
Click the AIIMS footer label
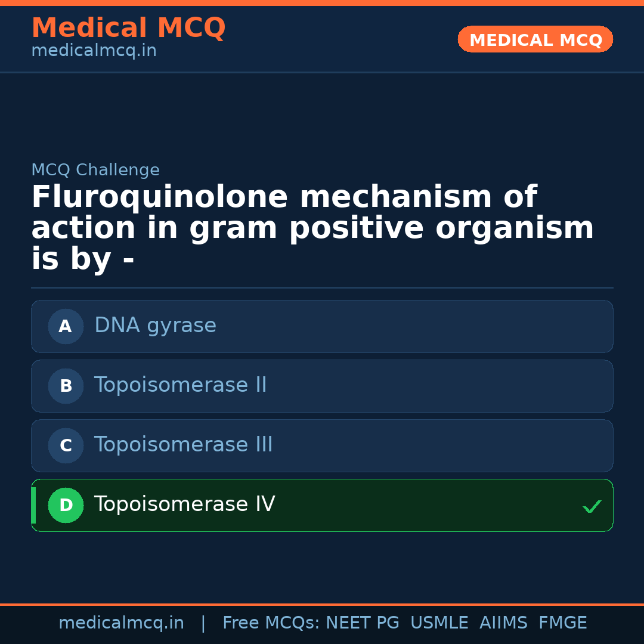[503, 623]
